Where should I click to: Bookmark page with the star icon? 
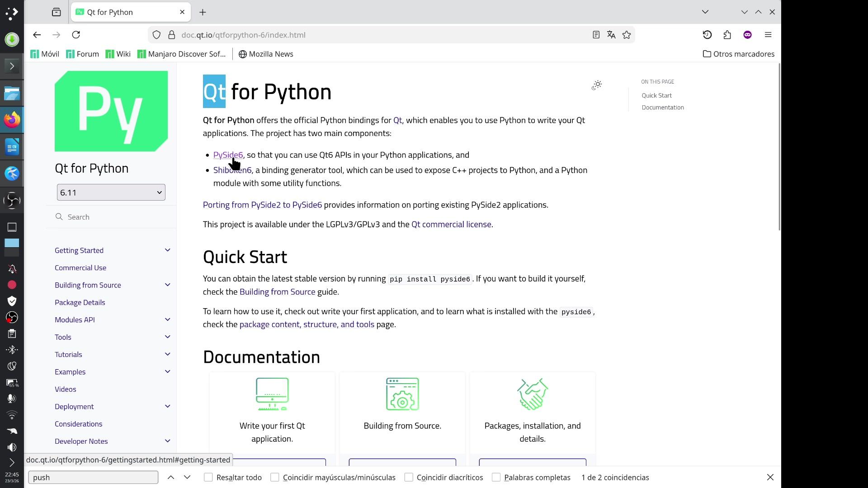pyautogui.click(x=627, y=35)
